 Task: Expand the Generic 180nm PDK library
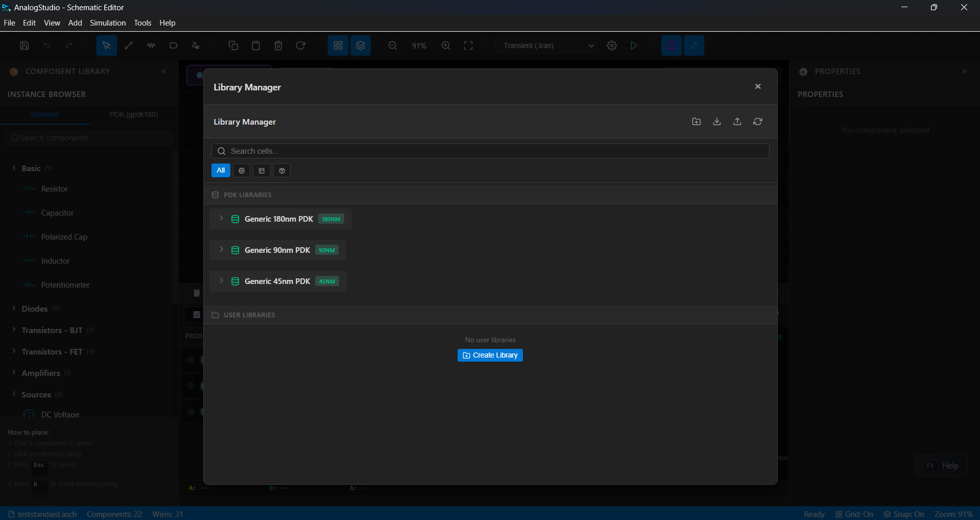(x=221, y=219)
